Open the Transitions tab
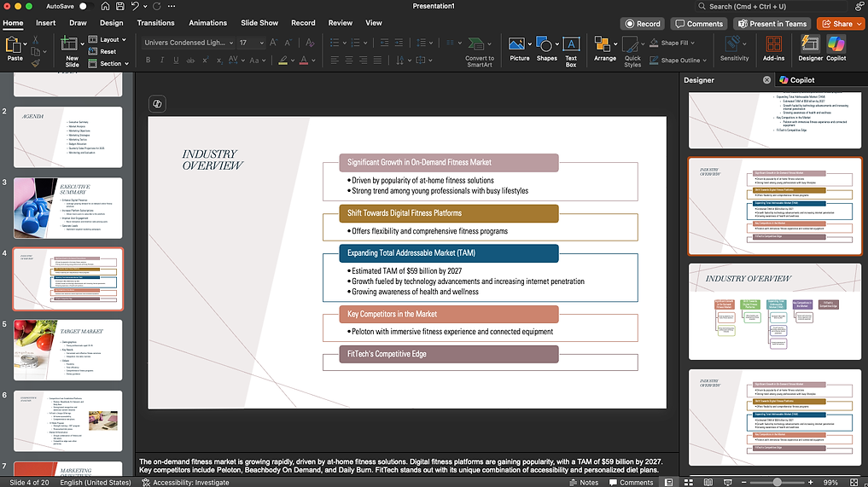 (x=155, y=23)
